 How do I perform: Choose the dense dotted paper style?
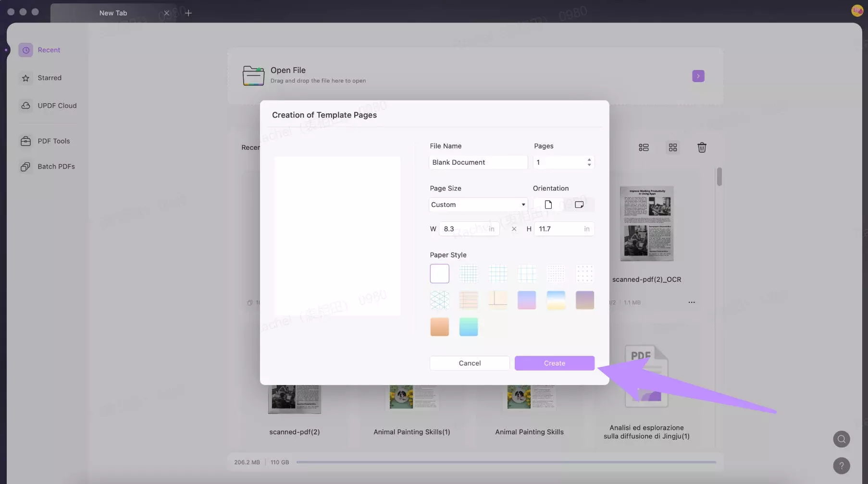point(556,274)
